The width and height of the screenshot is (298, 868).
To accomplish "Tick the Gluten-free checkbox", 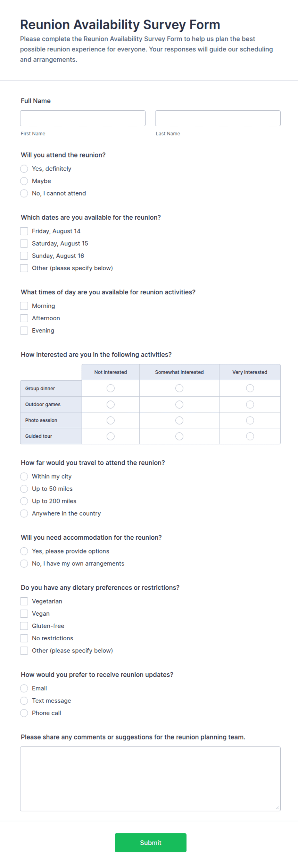I will pyautogui.click(x=24, y=626).
